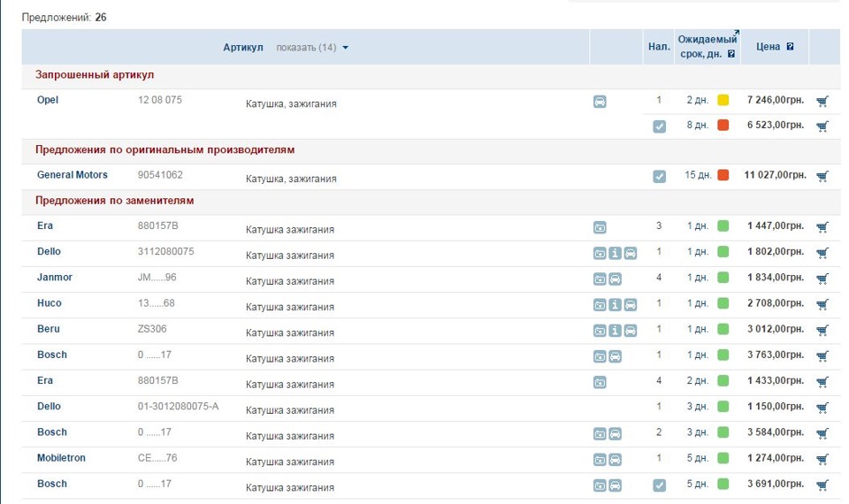Open photo icon in Bosch 3 584,00грн. row
849x504 pixels.
tap(600, 433)
